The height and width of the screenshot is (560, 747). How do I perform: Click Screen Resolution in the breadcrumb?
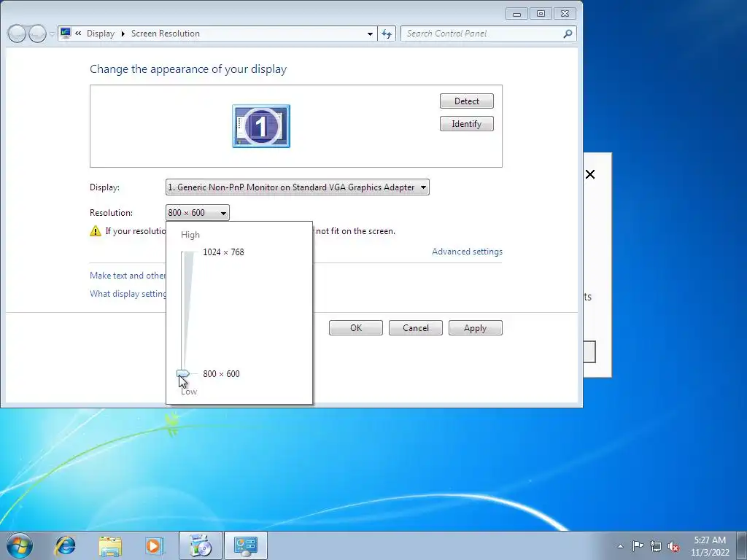coord(166,34)
